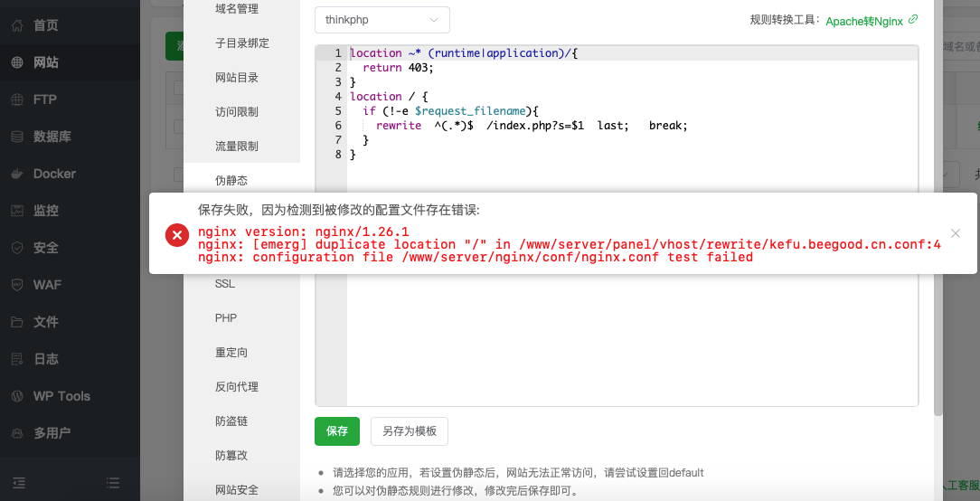Viewport: 980px width, 501px height.
Task: Click the Security (安全) shield icon
Action: (x=17, y=248)
